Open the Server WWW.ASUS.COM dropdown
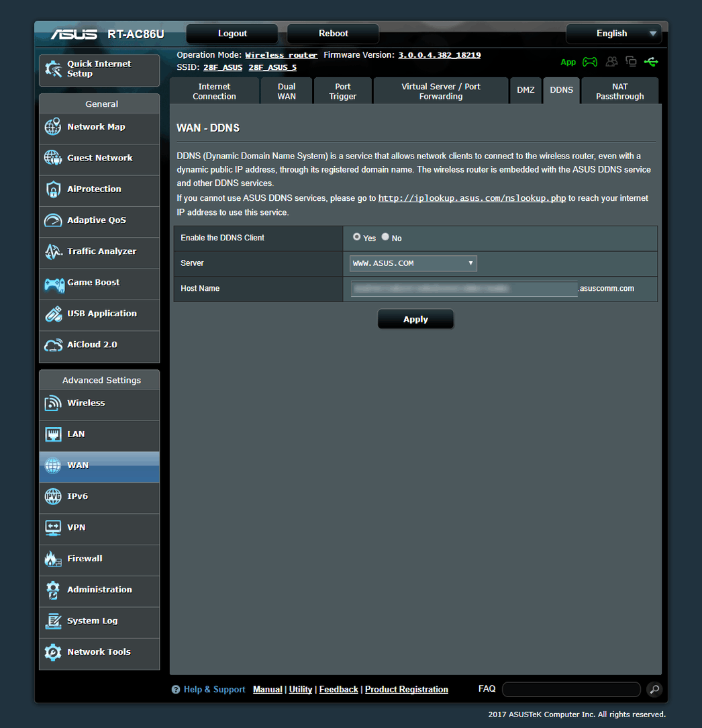The image size is (702, 728). pyautogui.click(x=413, y=263)
